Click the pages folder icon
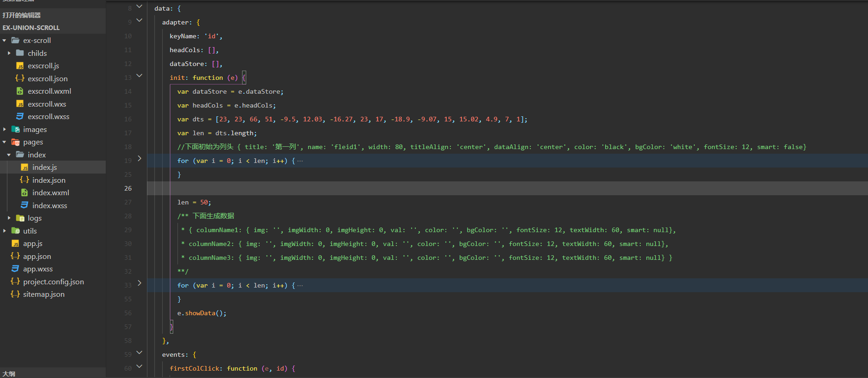The width and height of the screenshot is (868, 378). click(15, 142)
